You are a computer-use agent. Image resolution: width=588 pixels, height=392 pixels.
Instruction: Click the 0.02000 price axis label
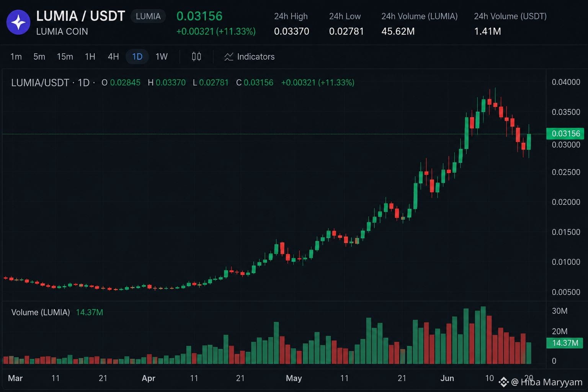coord(566,202)
